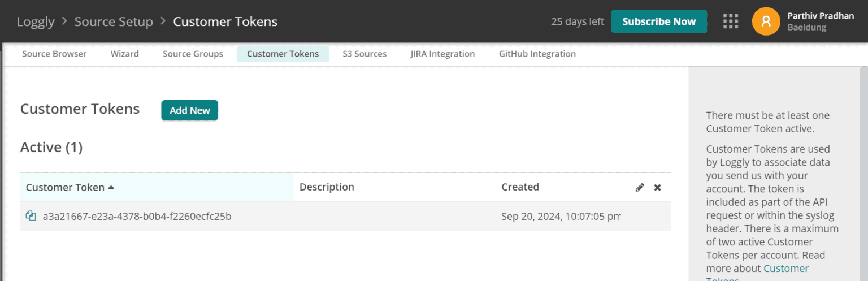Screen dimensions: 868x281
Task: Sort by the Customer Token column arrow
Action: pos(111,187)
